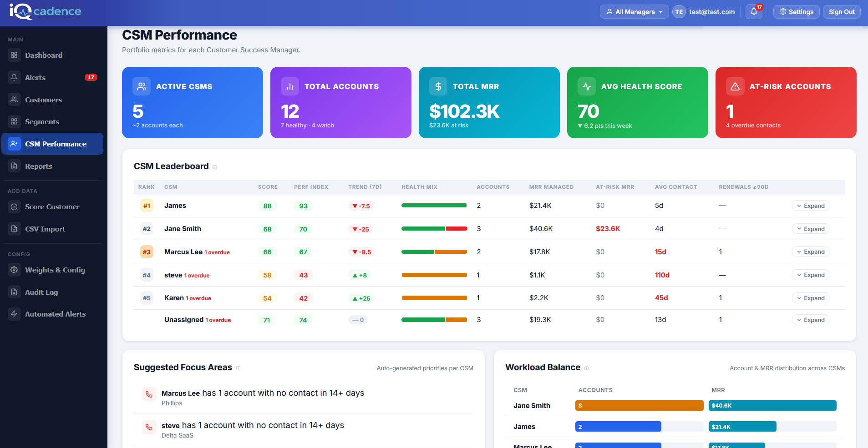Expand the Unassigned row details
Screen dimensions: 868x448
tap(810, 320)
